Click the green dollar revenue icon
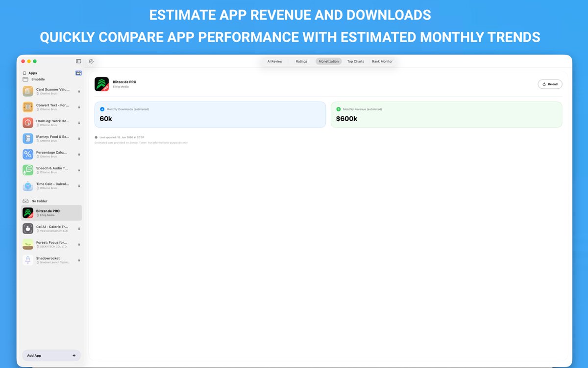588x368 pixels. pos(339,109)
